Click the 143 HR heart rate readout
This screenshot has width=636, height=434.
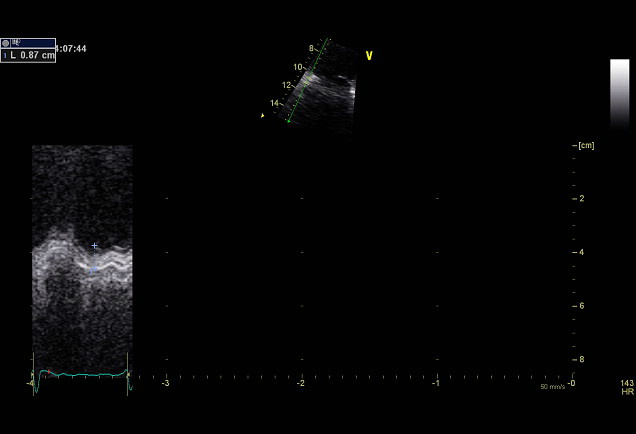pyautogui.click(x=627, y=387)
